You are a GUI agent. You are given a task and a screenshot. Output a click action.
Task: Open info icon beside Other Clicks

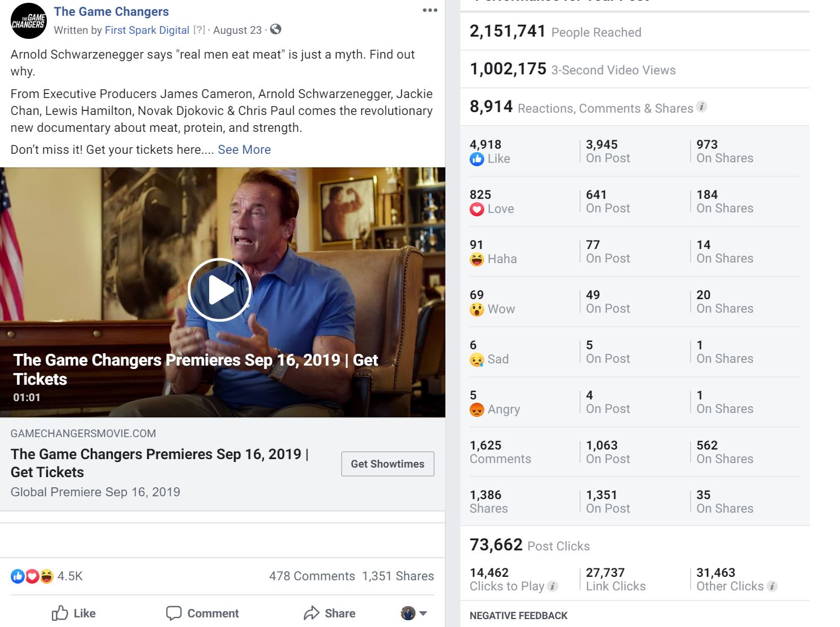(x=772, y=586)
